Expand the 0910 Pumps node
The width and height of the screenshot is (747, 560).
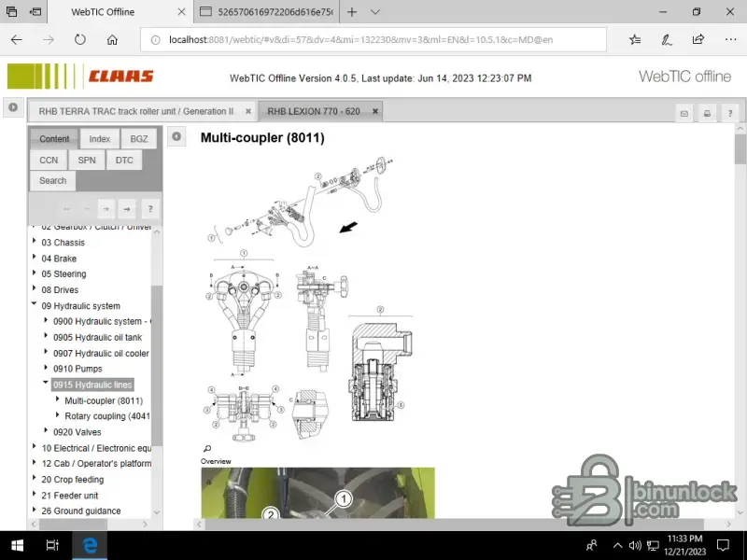tap(46, 368)
